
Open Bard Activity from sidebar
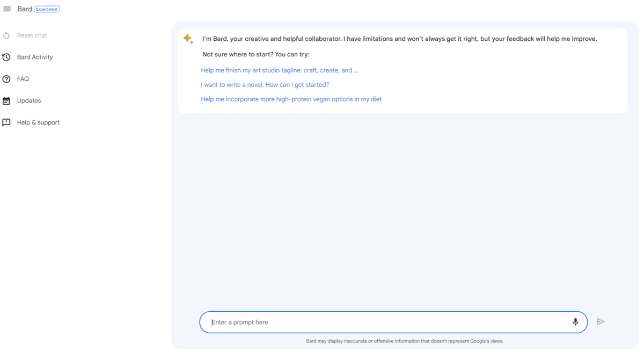pos(35,57)
